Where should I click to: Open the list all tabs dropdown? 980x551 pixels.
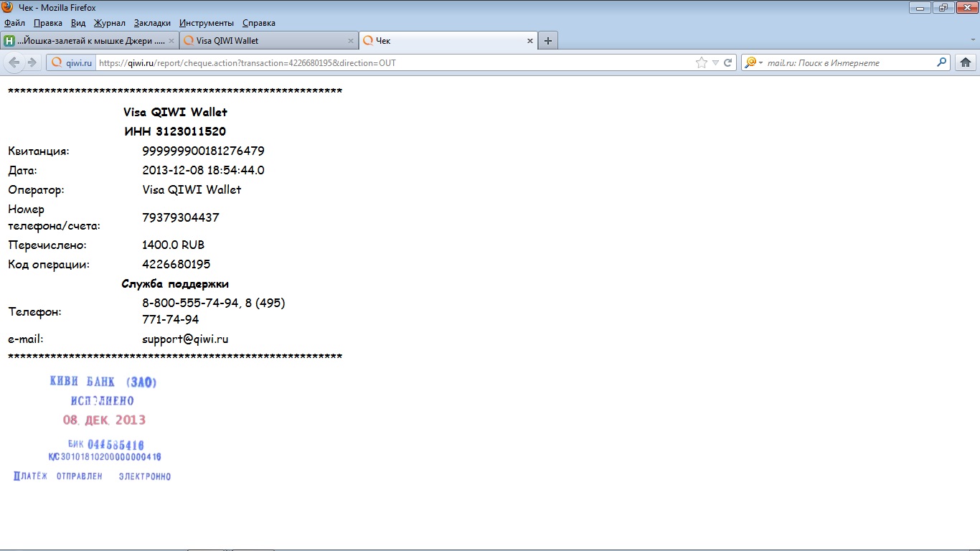click(x=972, y=41)
